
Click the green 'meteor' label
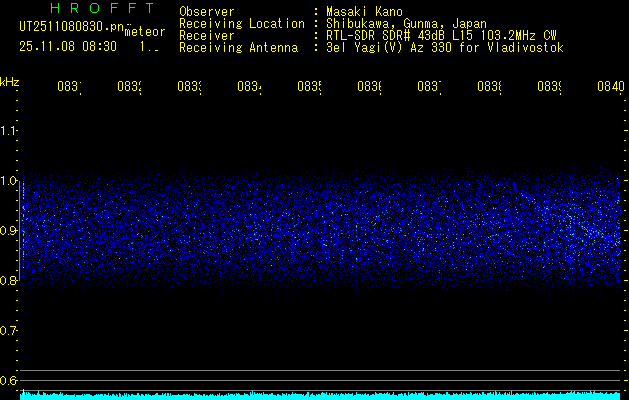[145, 32]
